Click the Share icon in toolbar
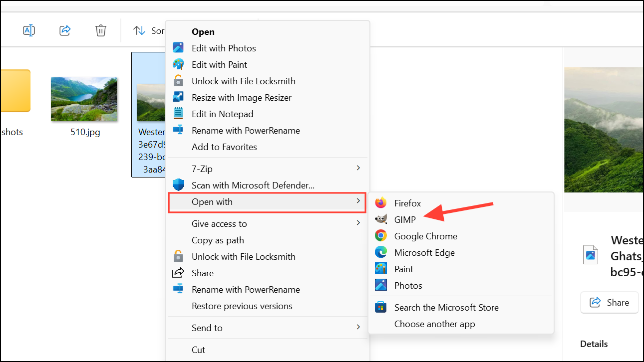The width and height of the screenshot is (644, 362). tap(65, 30)
